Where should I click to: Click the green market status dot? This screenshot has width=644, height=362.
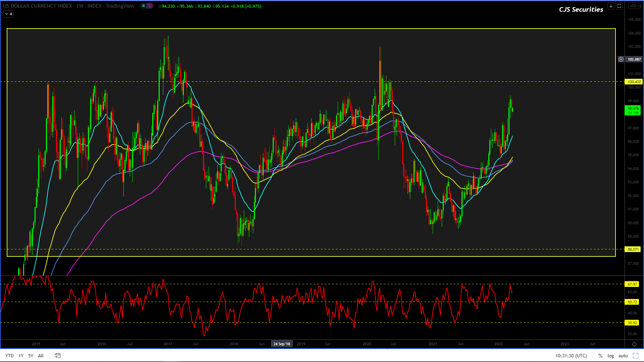point(144,6)
